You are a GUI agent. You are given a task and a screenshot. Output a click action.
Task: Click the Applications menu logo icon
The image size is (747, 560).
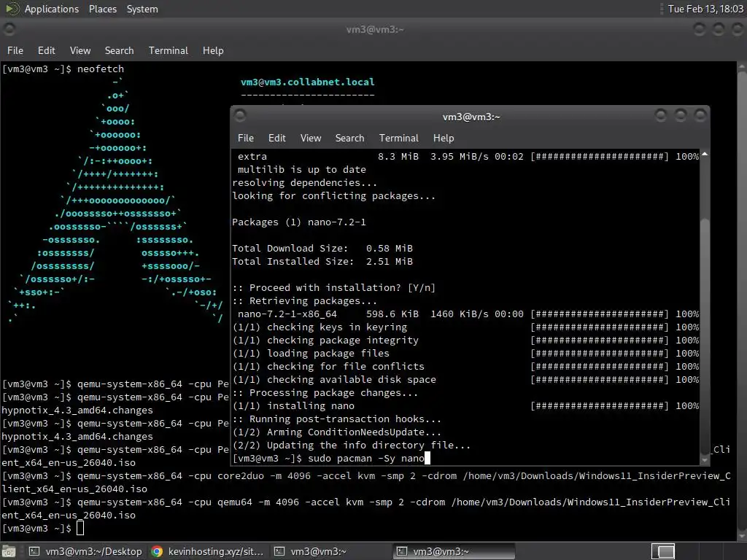coord(12,9)
